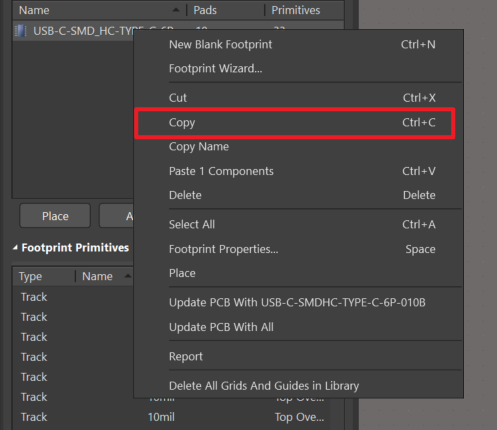Select the USB-C-SMD_HC-TYPE footprint row

pyautogui.click(x=73, y=31)
